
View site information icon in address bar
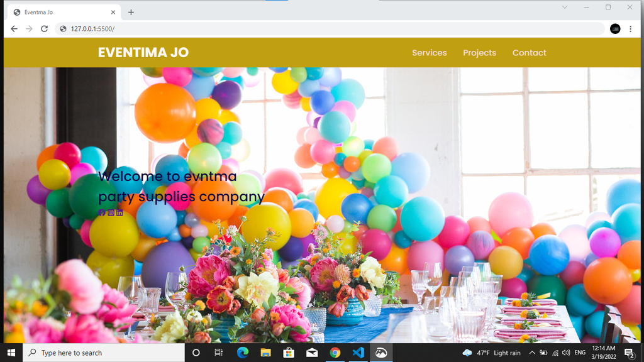[x=63, y=29]
